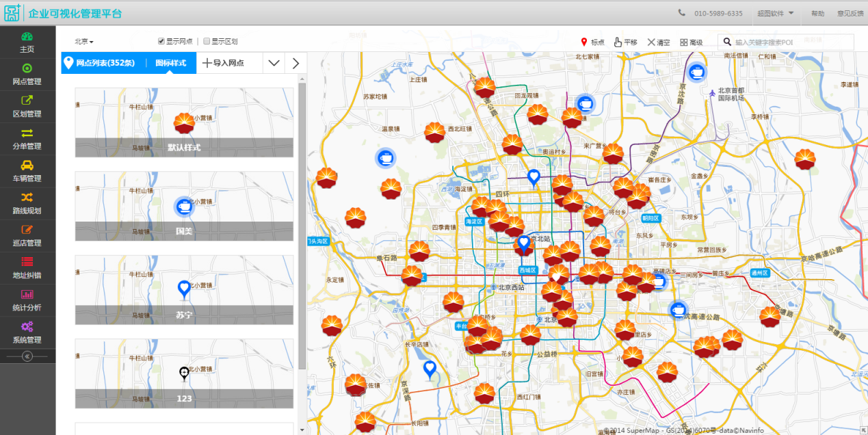Screen dimensions: 868x435
Task: Select the 标点 marker tool
Action: tap(592, 42)
